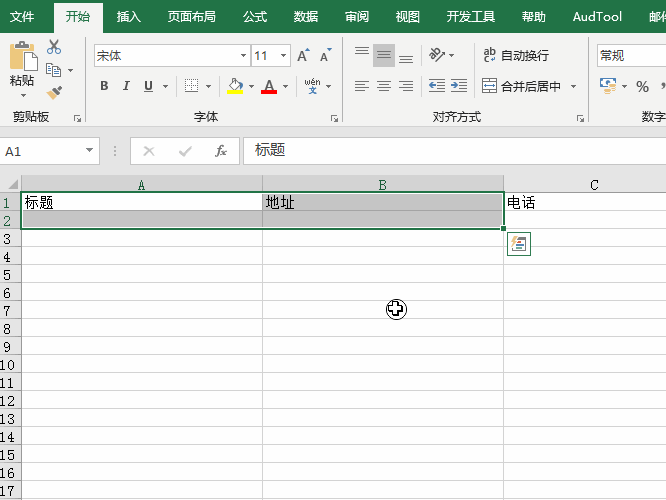This screenshot has width=666, height=500.
Task: Open clipboard group dialog launcher
Action: 77,119
